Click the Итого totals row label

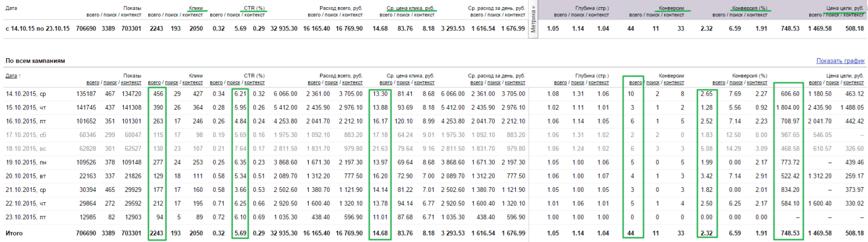[14, 233]
